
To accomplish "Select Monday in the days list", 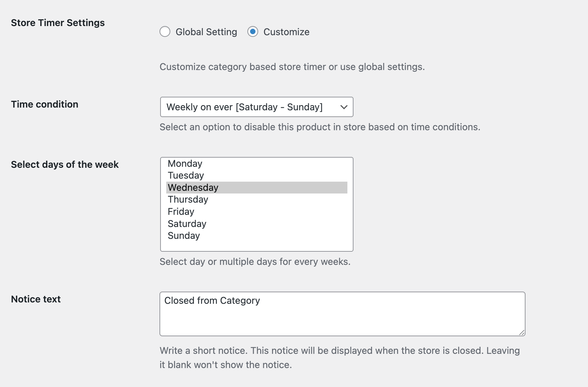I will tap(185, 163).
